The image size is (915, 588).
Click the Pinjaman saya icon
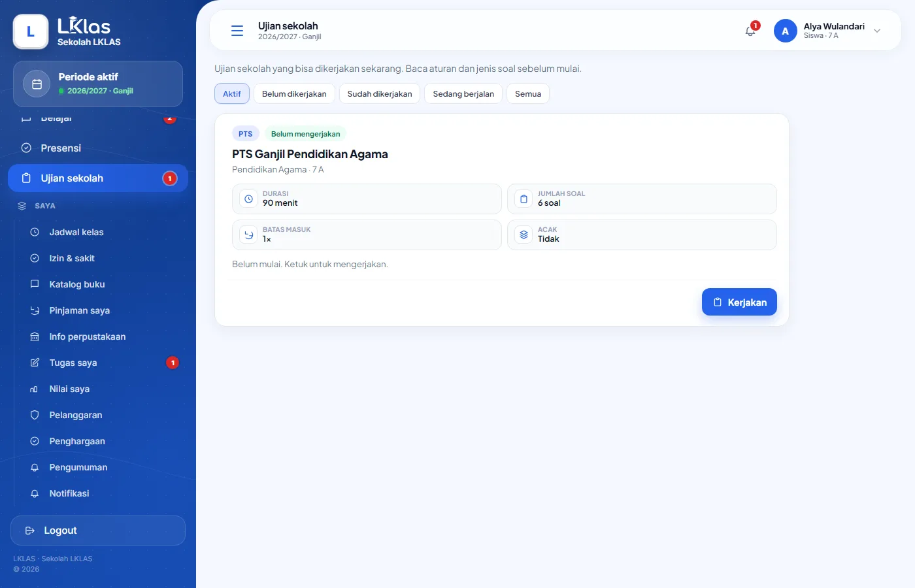(35, 310)
